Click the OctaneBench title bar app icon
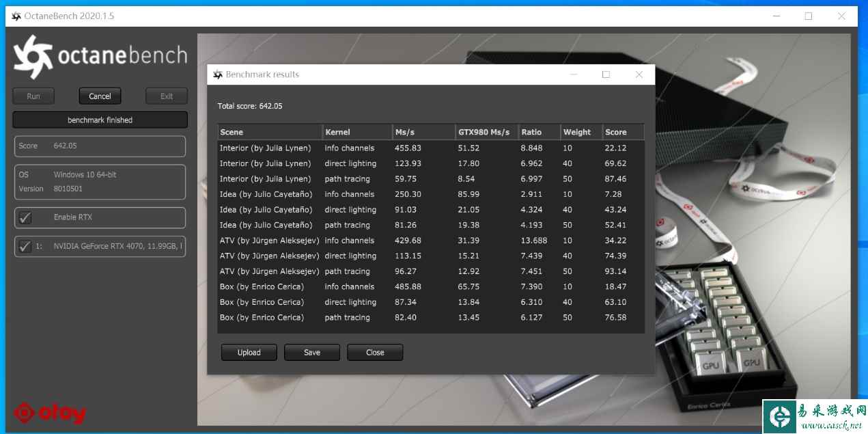Viewport: 868px width, 434px height. pyautogui.click(x=16, y=16)
